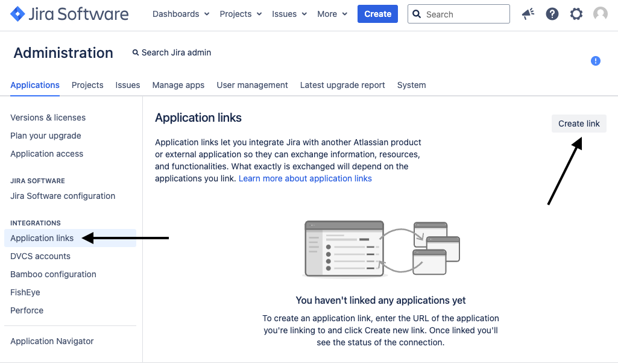618x364 pixels.
Task: Open Plan your upgrade in sidebar
Action: [46, 136]
